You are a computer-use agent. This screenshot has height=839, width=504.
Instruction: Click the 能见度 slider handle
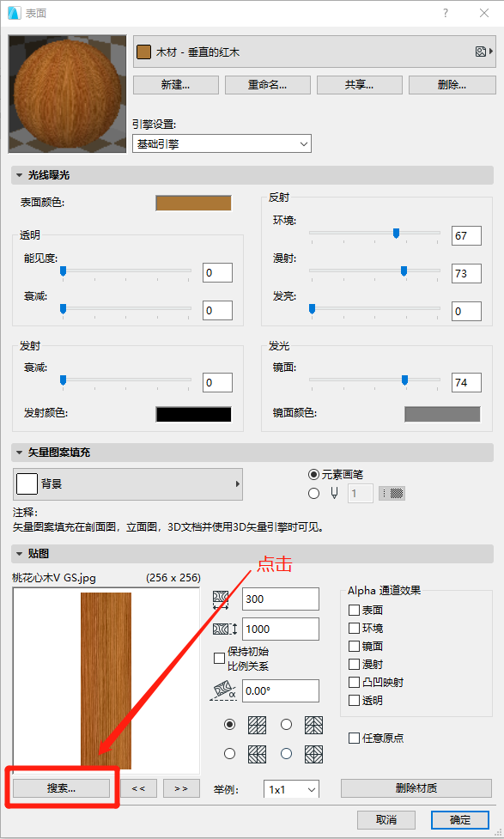(64, 271)
